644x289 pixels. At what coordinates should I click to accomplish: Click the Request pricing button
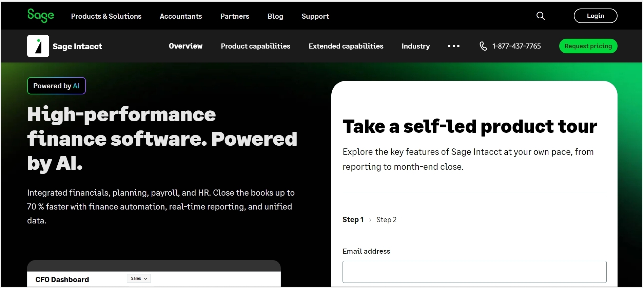pyautogui.click(x=588, y=46)
